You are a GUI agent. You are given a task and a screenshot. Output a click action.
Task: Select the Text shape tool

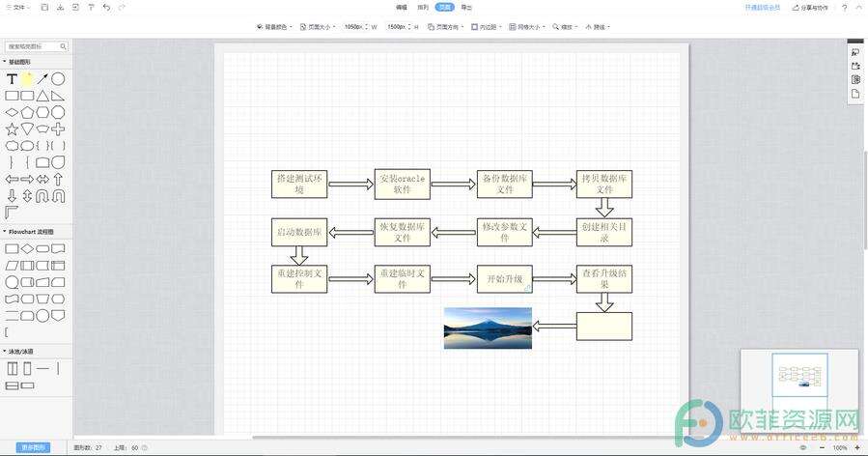tap(13, 78)
